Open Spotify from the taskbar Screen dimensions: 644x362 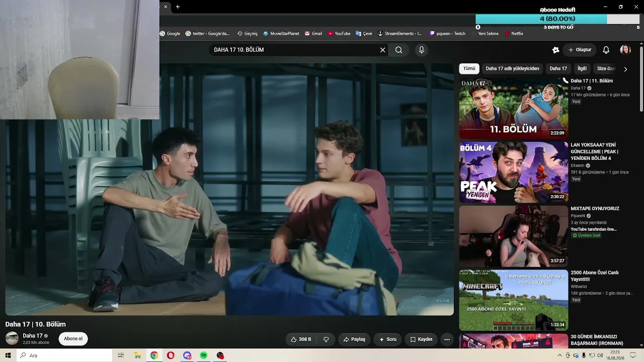coord(203,355)
